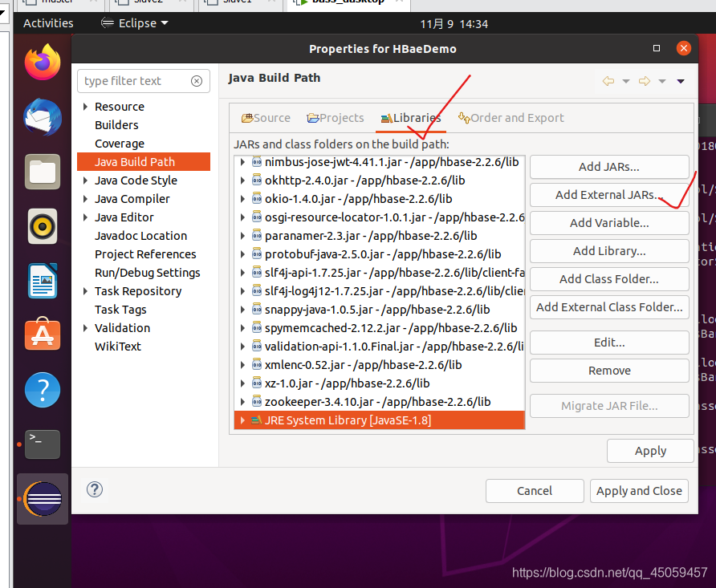716x588 pixels.
Task: Clear the filter text field icon
Action: point(197,81)
